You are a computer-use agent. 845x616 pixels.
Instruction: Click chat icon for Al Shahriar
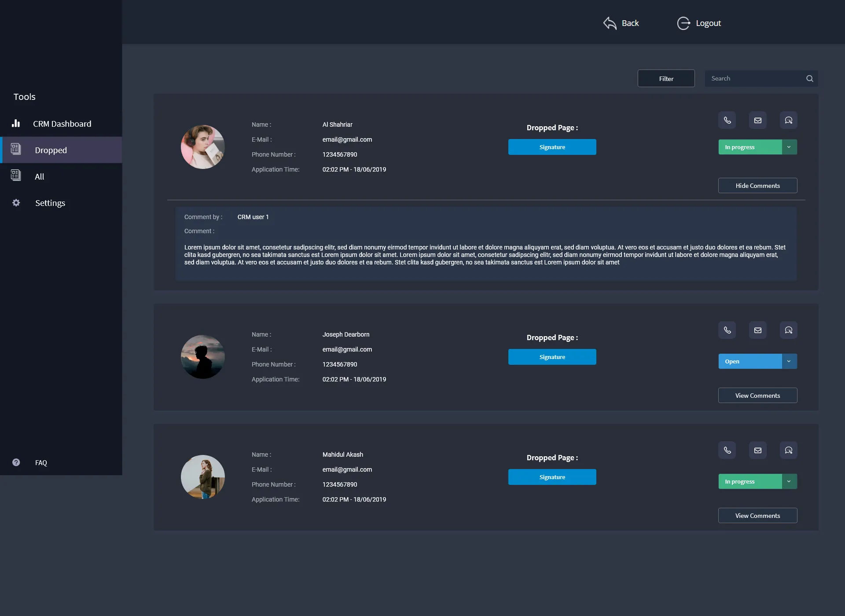coord(788,120)
